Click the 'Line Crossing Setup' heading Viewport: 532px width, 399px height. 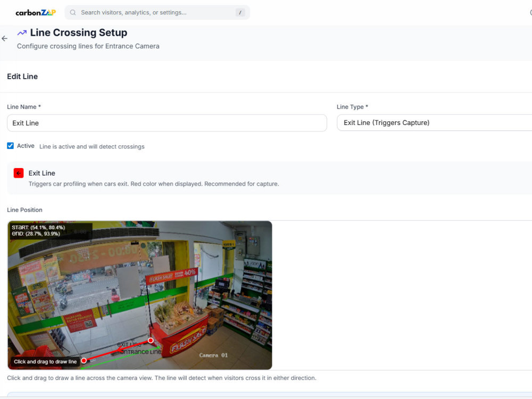click(79, 32)
